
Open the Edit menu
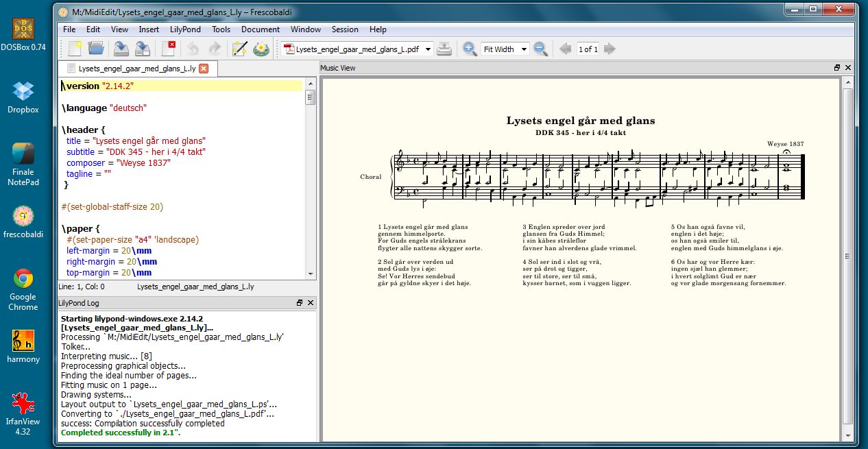tap(93, 29)
